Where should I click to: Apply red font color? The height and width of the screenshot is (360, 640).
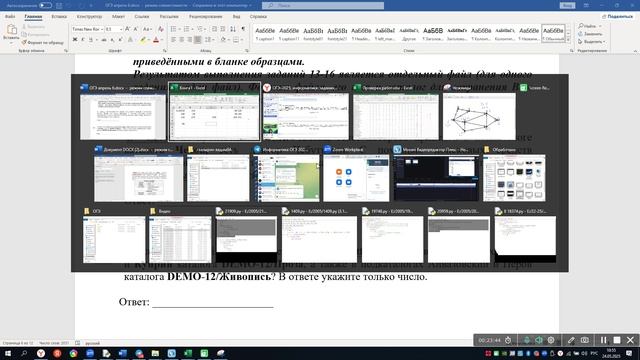tap(156, 40)
